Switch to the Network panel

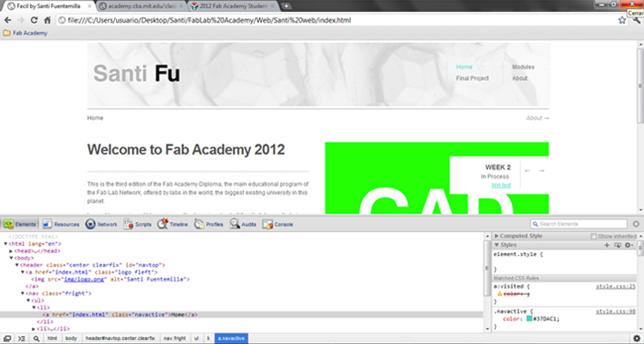tap(101, 225)
